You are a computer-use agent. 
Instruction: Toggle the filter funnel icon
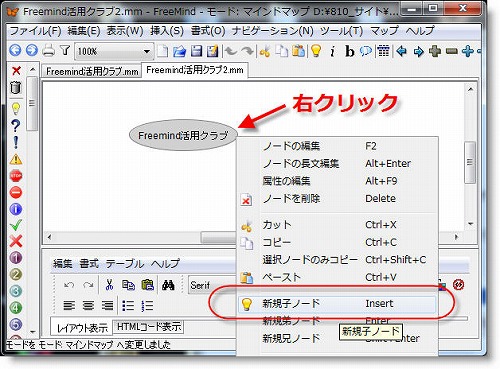point(65,51)
